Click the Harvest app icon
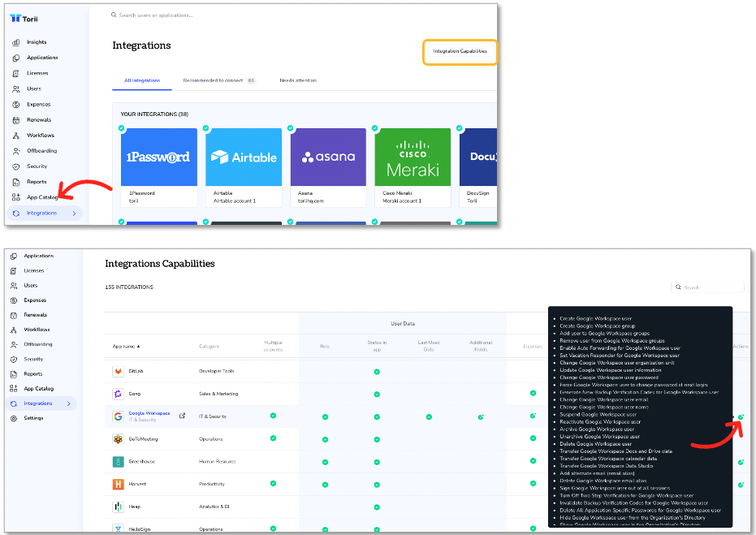The width and height of the screenshot is (756, 535). 118,485
